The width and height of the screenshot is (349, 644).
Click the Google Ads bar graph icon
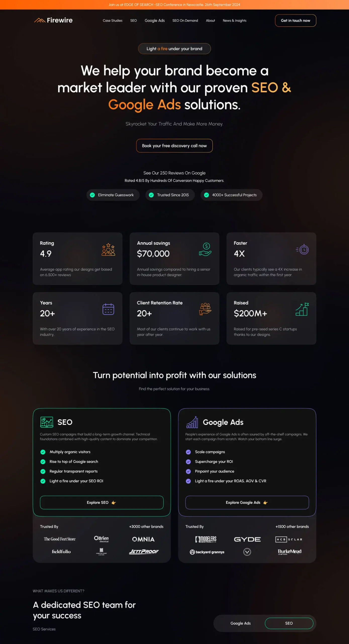pyautogui.click(x=192, y=422)
